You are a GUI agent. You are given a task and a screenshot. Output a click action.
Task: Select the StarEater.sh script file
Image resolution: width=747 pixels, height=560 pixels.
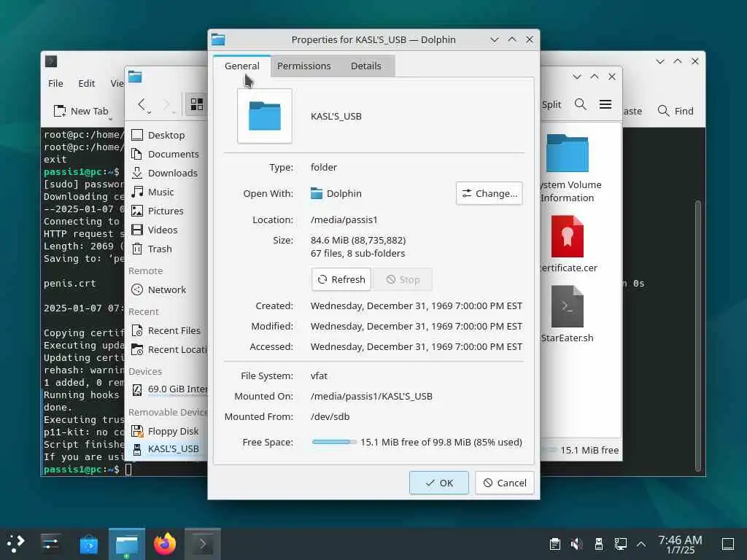(x=568, y=314)
